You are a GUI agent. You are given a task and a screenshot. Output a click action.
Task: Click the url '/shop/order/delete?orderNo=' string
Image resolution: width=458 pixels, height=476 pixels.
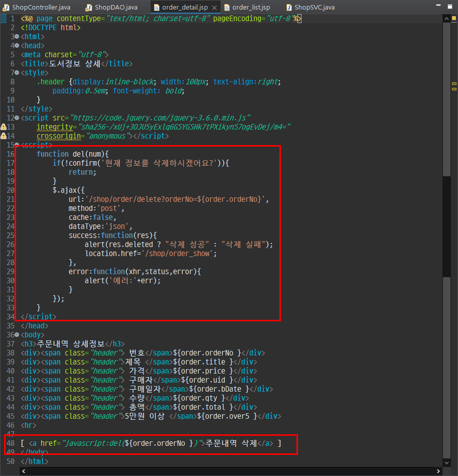tap(177, 199)
